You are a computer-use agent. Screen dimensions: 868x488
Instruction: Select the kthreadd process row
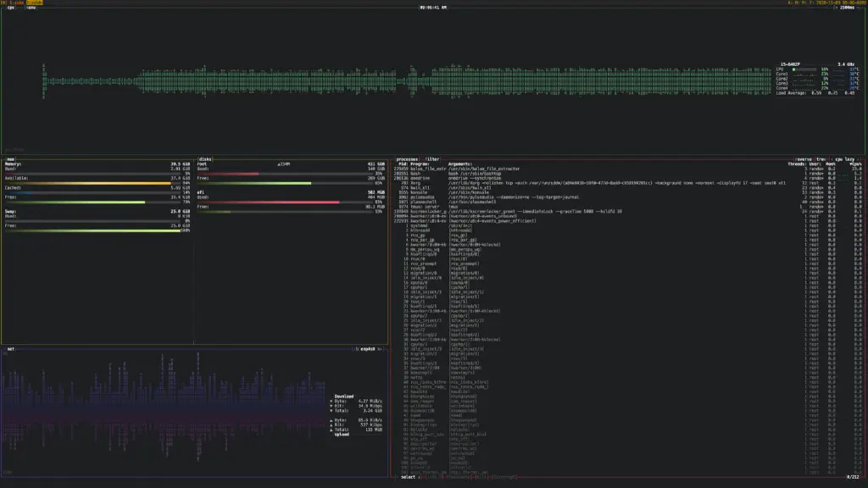(x=627, y=230)
